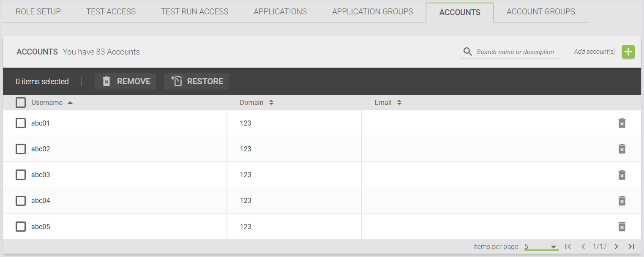Select the abc05 row checkbox
Image resolution: width=644 pixels, height=257 pixels.
(21, 227)
